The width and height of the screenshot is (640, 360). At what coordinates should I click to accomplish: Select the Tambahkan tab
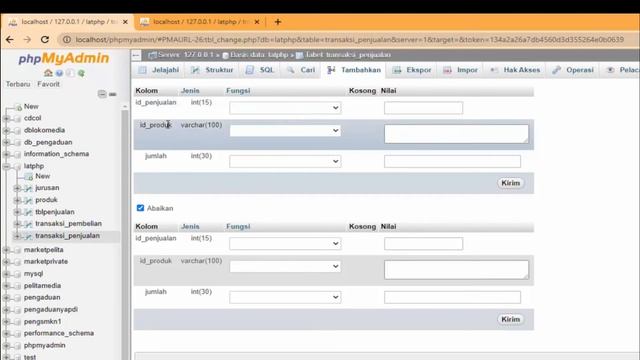click(354, 70)
